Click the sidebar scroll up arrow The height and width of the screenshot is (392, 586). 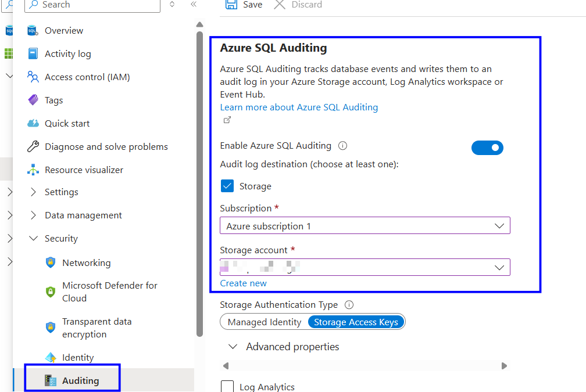click(199, 24)
